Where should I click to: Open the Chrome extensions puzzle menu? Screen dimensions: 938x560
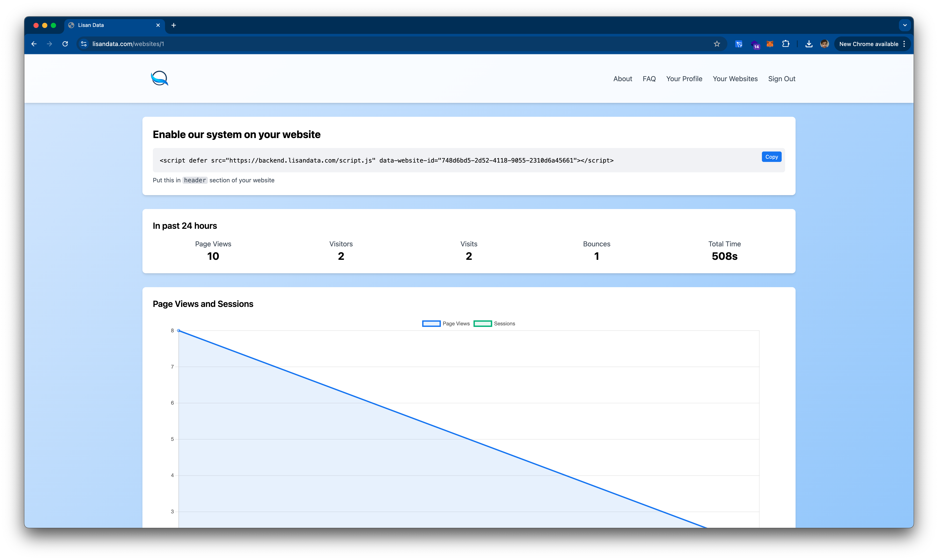pyautogui.click(x=786, y=44)
